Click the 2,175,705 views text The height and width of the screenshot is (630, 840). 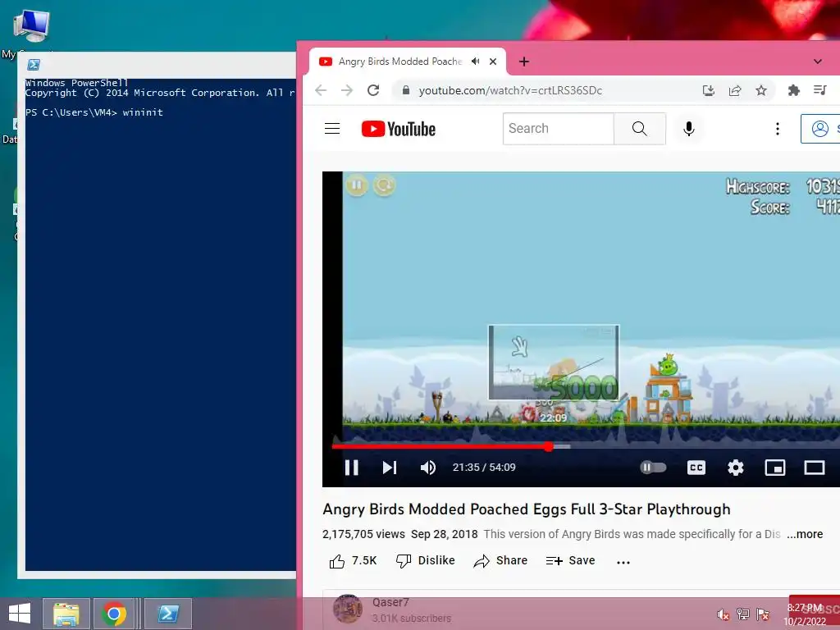coord(363,534)
